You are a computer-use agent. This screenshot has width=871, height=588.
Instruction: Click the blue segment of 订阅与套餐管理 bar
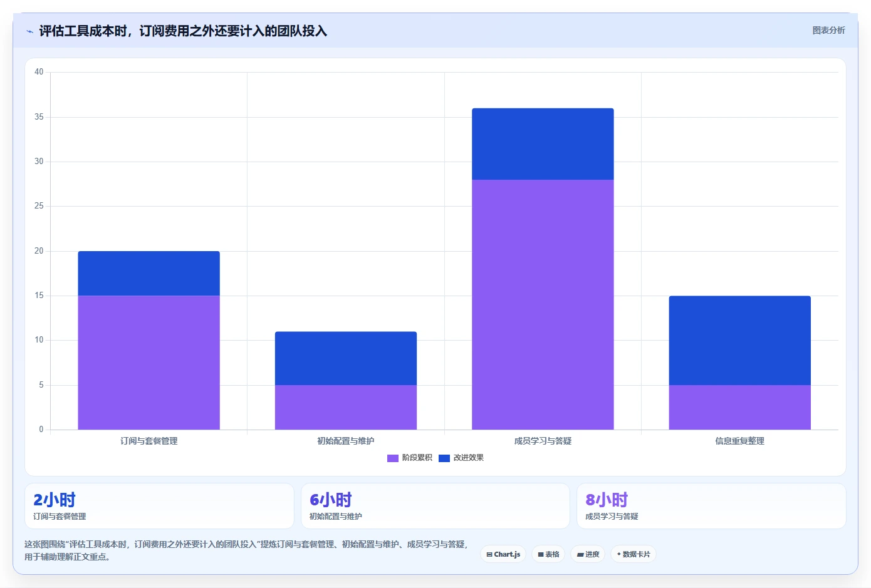click(x=149, y=274)
